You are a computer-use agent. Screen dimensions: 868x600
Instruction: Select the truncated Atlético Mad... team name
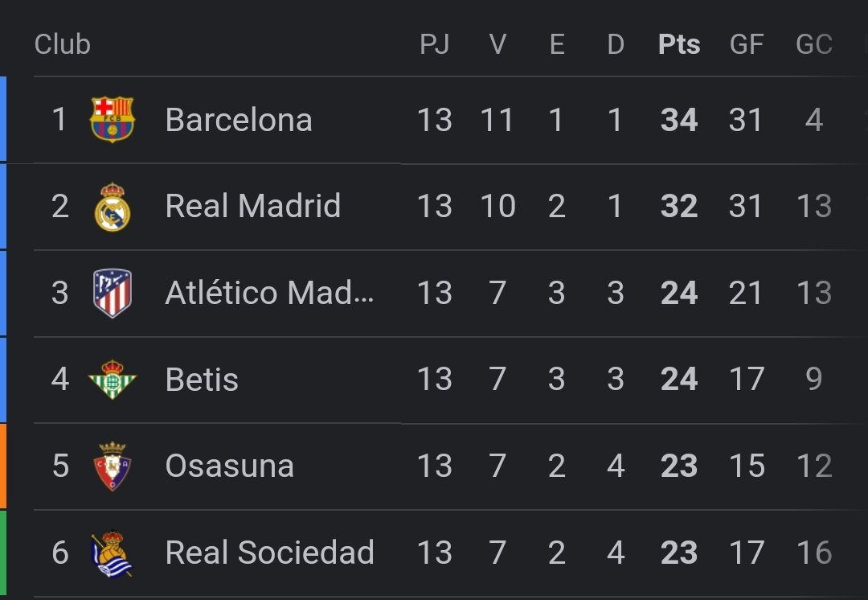click(x=269, y=293)
